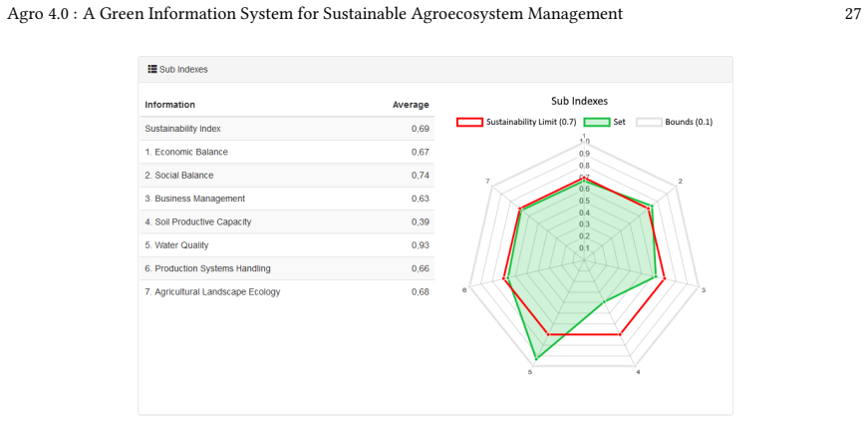
Task: Click the Sustainability Limit (0.7) legend label
Action: click(x=531, y=122)
